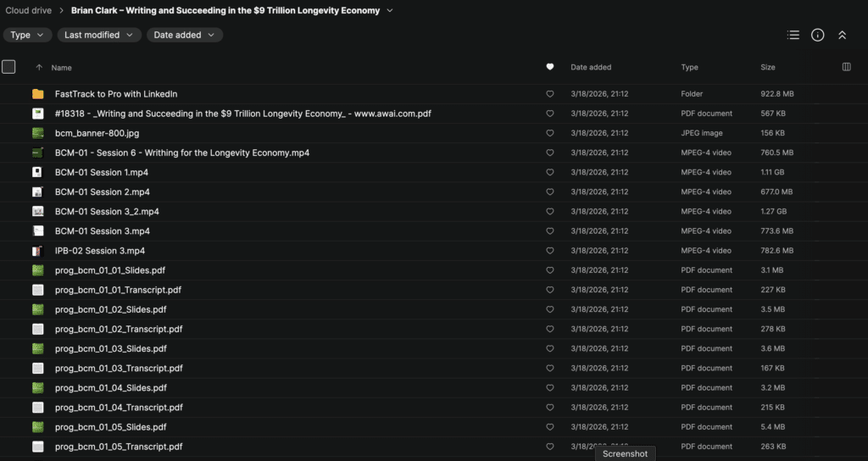868x461 pixels.
Task: Click the #18318 PDF file icon
Action: [x=37, y=114]
